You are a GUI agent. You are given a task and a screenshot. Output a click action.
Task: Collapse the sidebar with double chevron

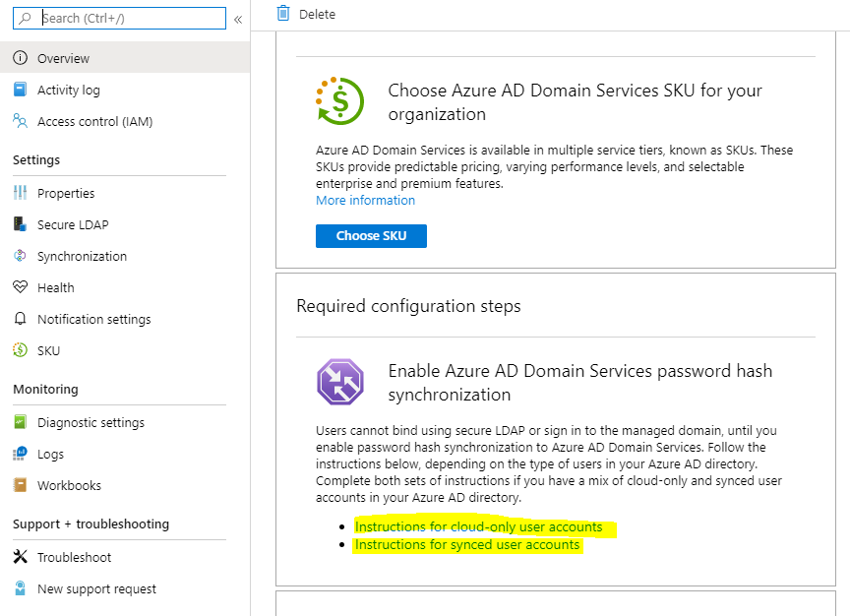click(x=238, y=19)
